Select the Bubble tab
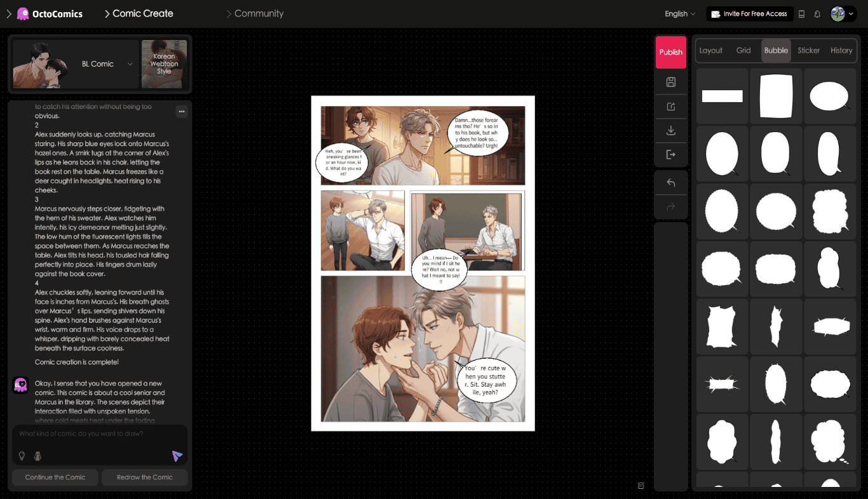This screenshot has width=868, height=499. coord(776,50)
